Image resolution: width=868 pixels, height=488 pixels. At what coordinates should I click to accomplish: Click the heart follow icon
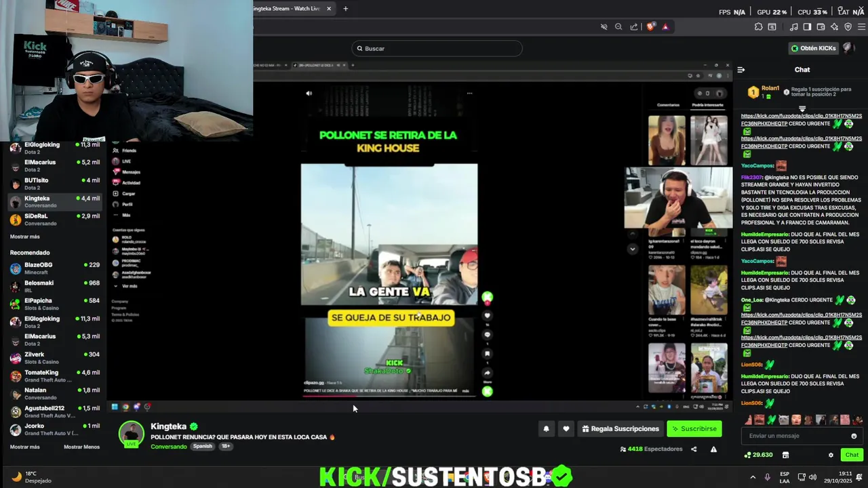tap(566, 428)
